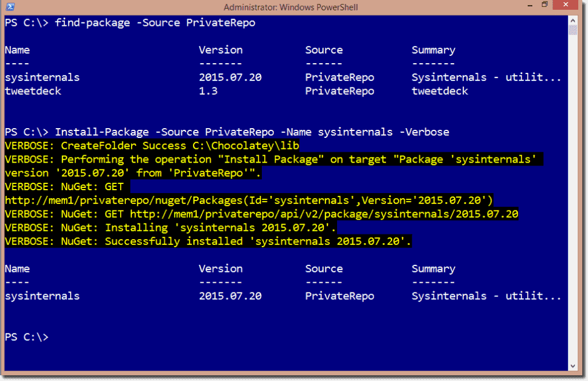588x381 pixels.
Task: Click the Administrator: Windows PowerShell title text
Action: pyautogui.click(x=291, y=7)
